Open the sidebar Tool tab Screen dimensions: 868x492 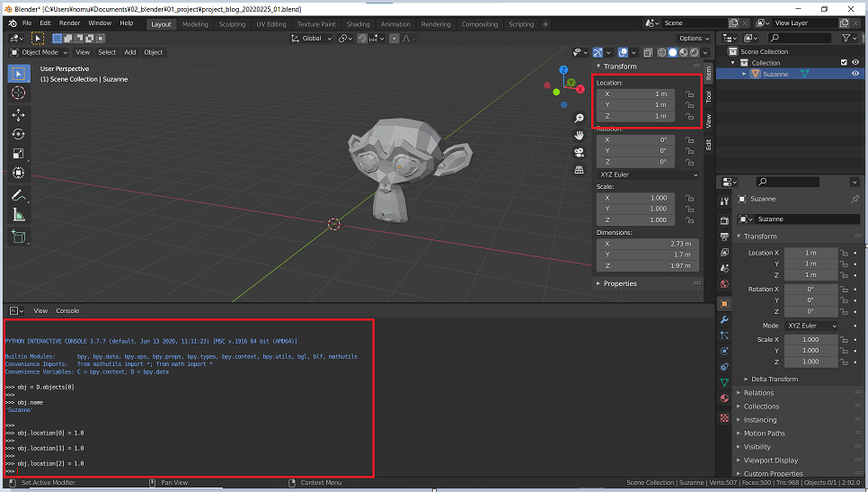point(709,96)
